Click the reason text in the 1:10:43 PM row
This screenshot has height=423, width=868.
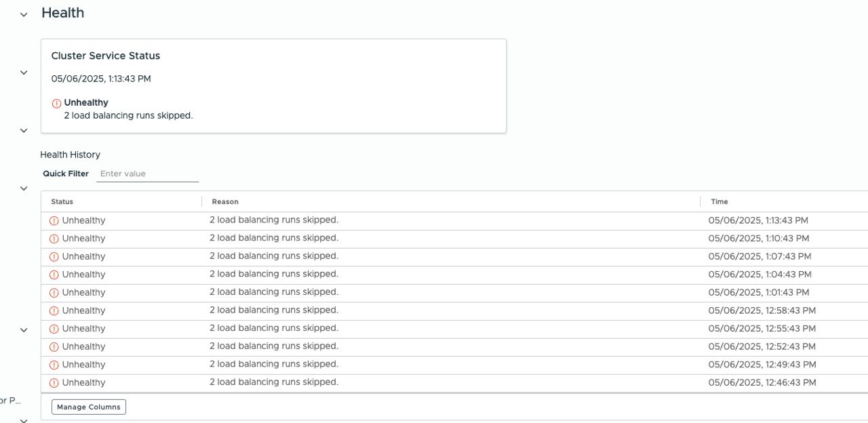(x=274, y=238)
